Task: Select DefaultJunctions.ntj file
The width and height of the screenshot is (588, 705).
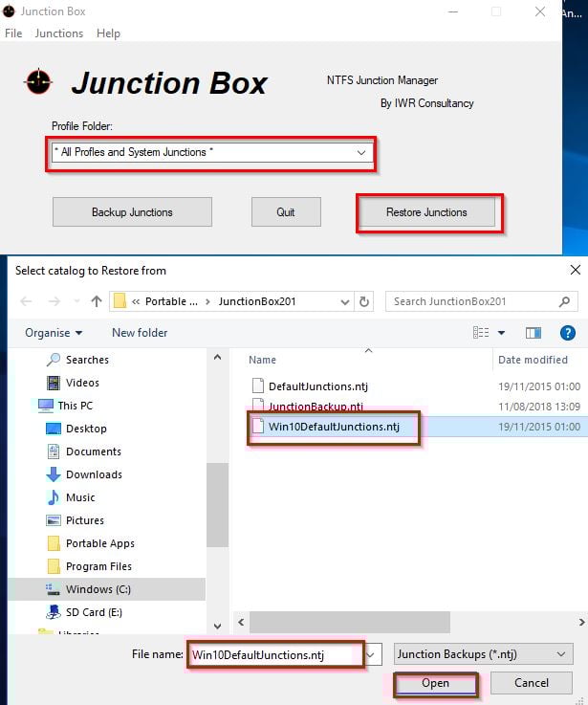Action: 318,386
